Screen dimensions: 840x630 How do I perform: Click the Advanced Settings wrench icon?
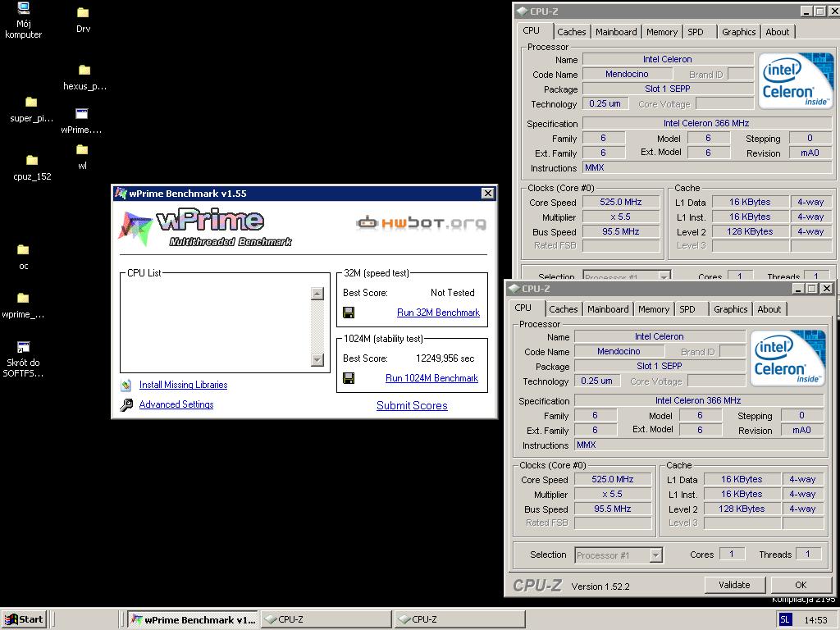pos(126,404)
